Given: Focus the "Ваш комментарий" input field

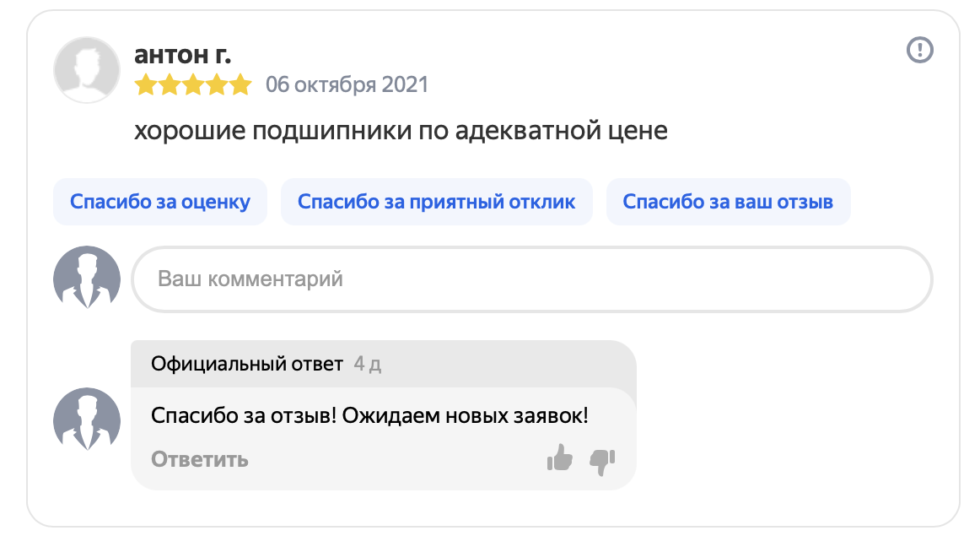Looking at the screenshot, I should coord(532,279).
